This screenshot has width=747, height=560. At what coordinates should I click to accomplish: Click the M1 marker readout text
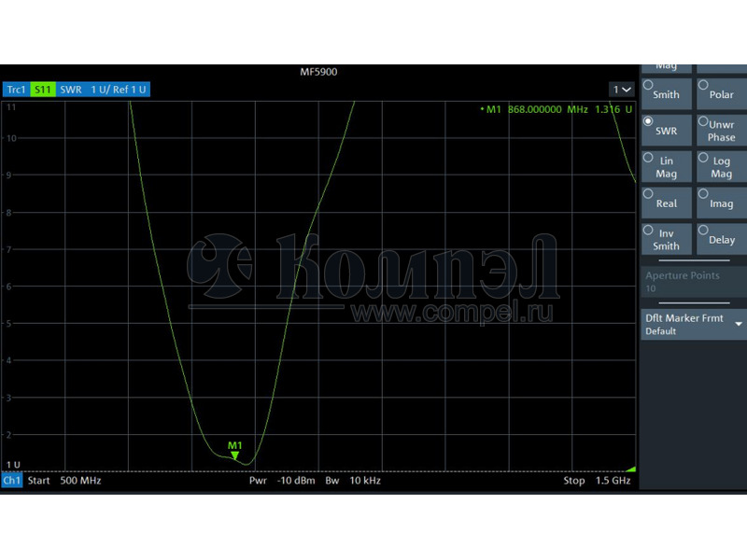point(553,109)
